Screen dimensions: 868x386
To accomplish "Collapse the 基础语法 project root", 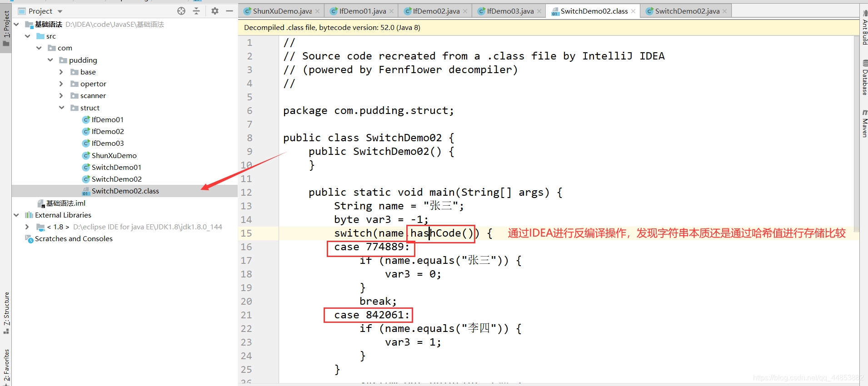I will tap(16, 24).
